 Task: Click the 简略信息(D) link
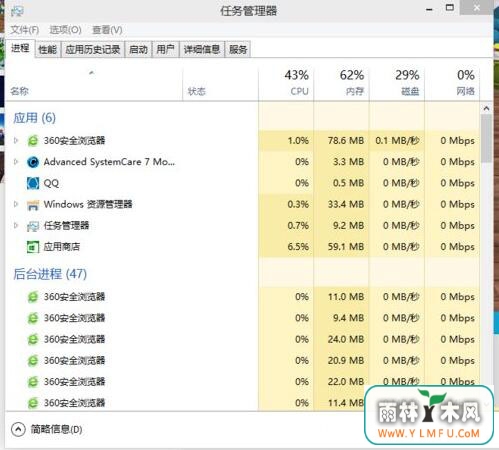(x=56, y=429)
